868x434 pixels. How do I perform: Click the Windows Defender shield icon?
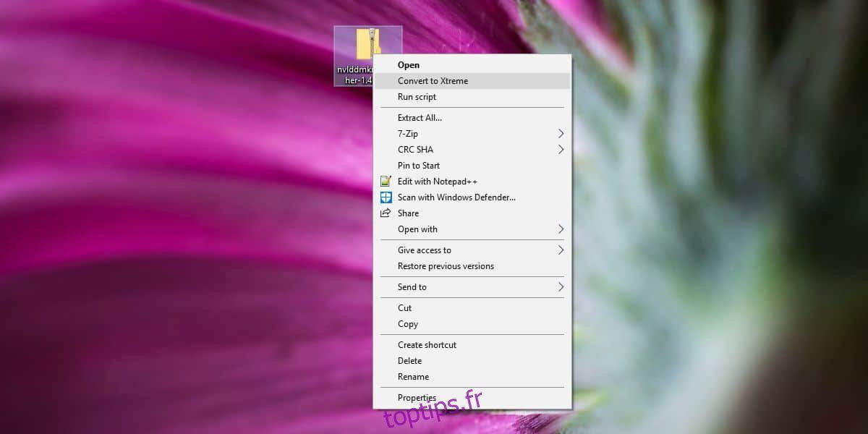coord(386,197)
